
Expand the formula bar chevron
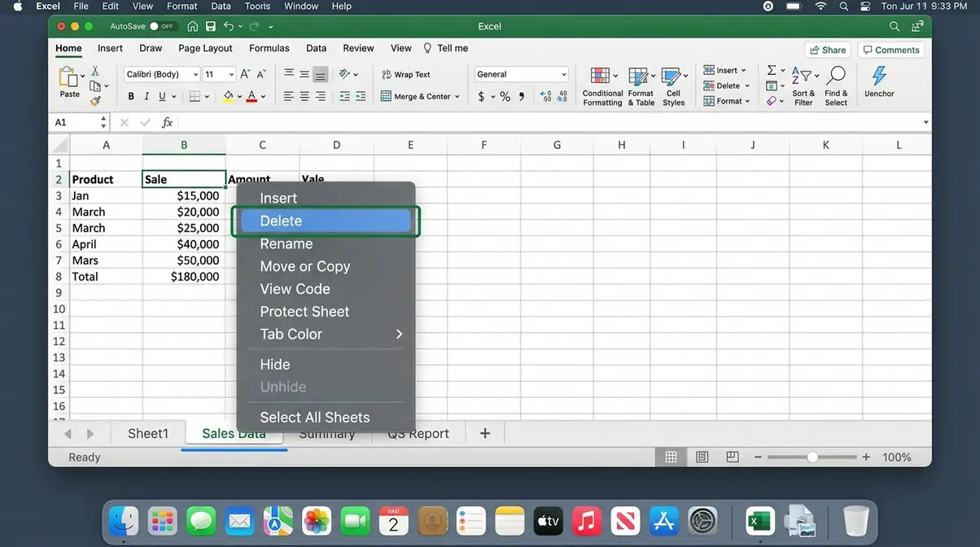pos(926,122)
